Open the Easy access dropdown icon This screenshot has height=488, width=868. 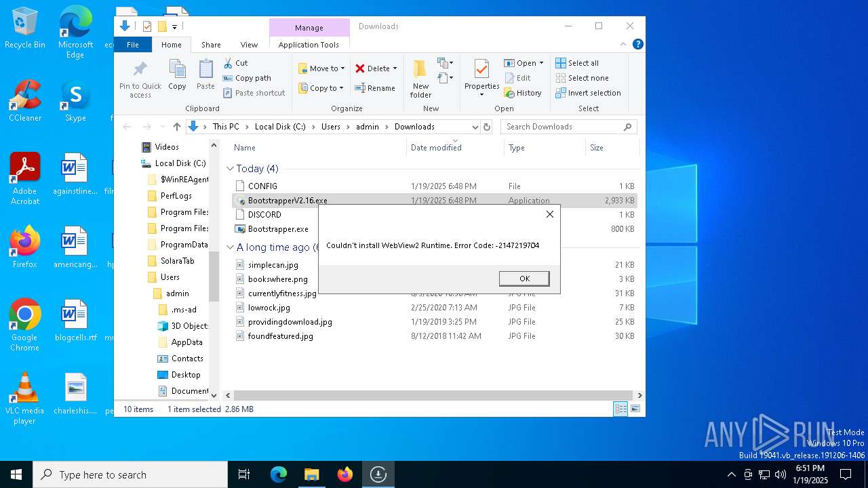pyautogui.click(x=446, y=78)
